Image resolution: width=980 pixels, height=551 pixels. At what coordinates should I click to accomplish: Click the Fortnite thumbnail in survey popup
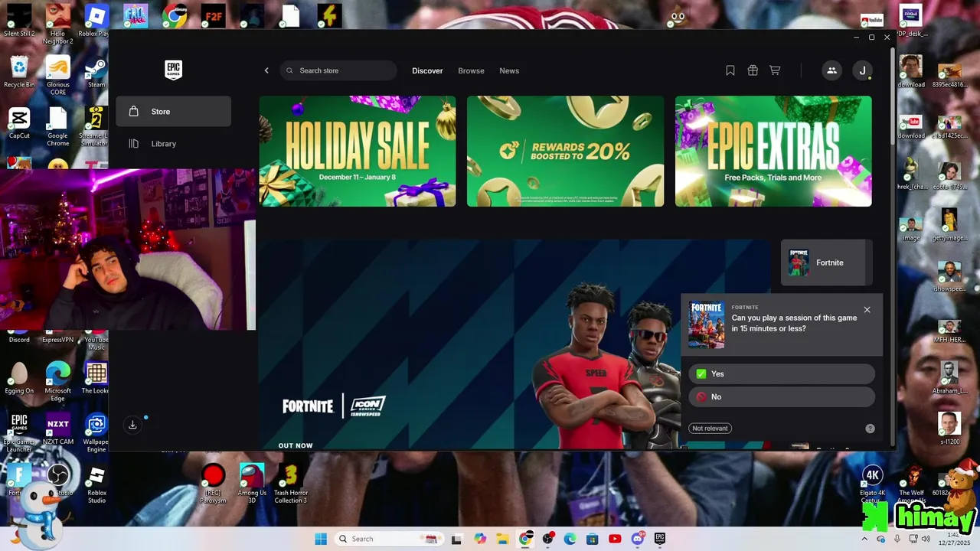(707, 324)
